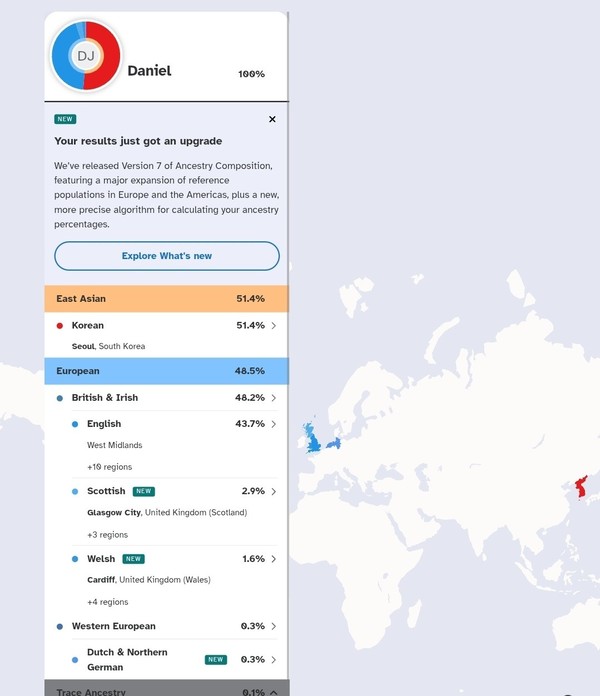Open the English ancestry details chevron
Screen dimensions: 600x696
(274, 424)
